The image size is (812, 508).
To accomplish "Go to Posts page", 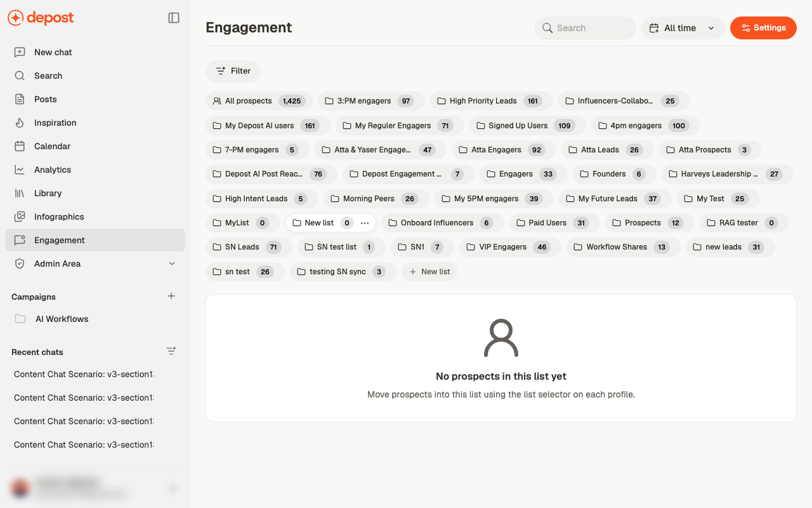I will [95, 99].
